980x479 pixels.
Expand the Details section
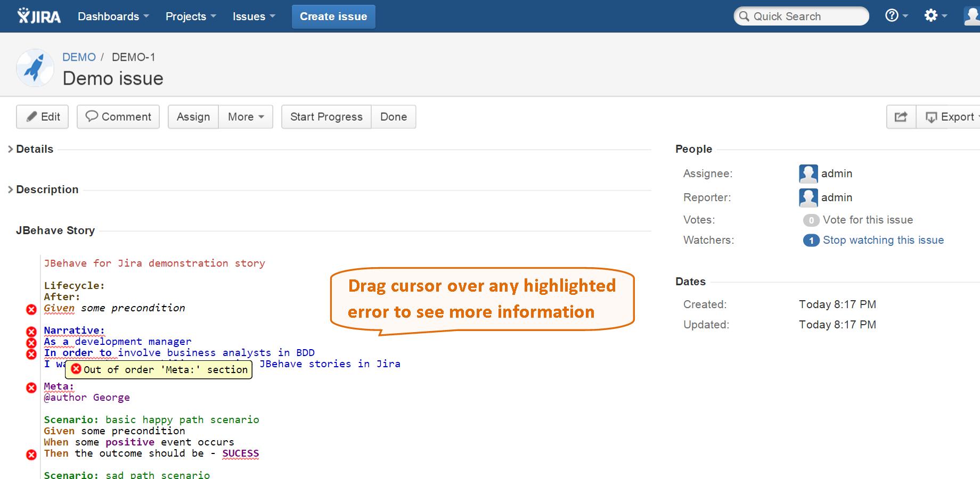tap(31, 149)
